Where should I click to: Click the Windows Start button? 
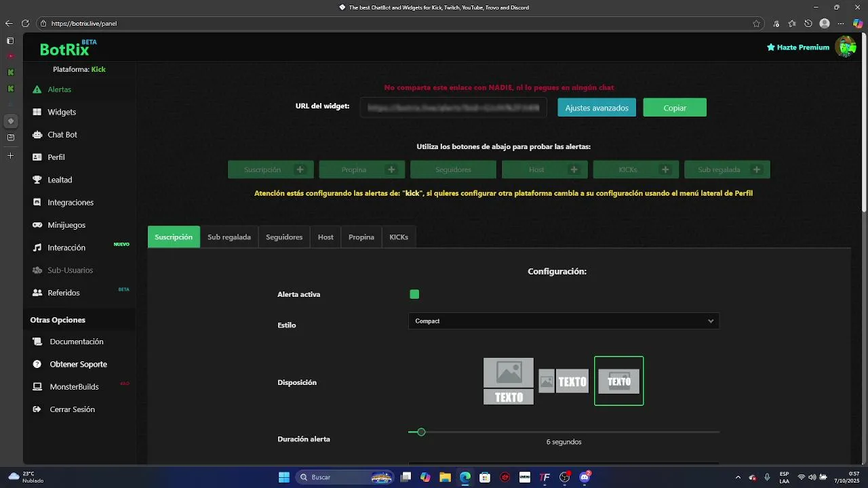[284, 477]
